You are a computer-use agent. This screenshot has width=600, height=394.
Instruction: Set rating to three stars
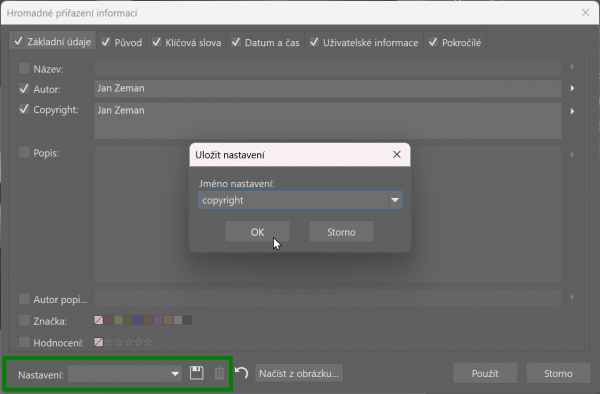tap(129, 342)
